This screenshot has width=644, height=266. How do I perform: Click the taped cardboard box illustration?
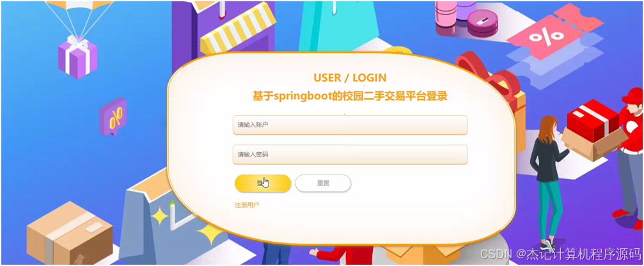(x=70, y=232)
